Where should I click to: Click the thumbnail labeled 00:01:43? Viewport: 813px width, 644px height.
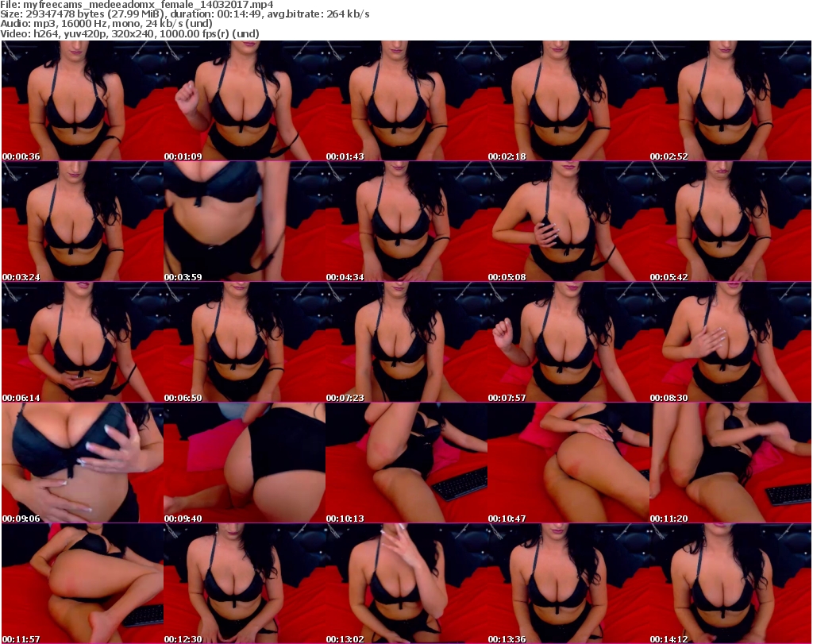pyautogui.click(x=406, y=101)
